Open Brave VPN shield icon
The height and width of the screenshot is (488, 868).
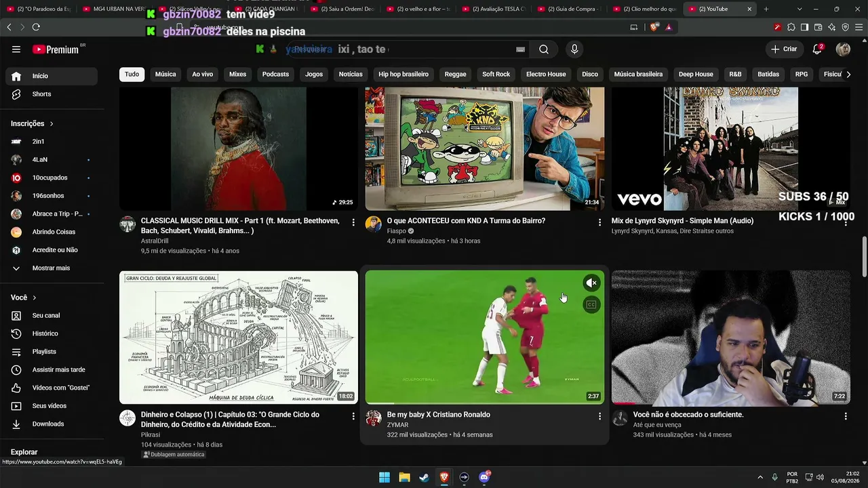coord(846,27)
